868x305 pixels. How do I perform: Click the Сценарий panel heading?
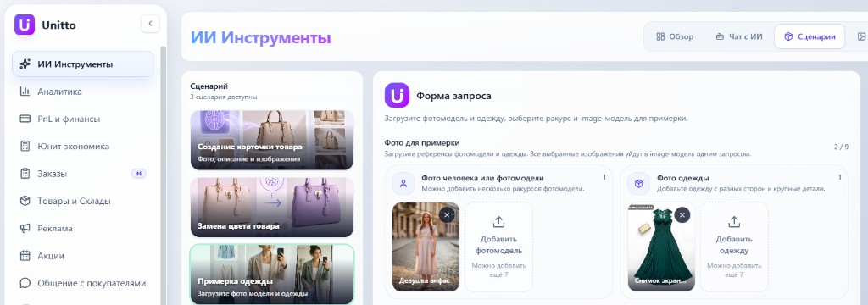(209, 86)
